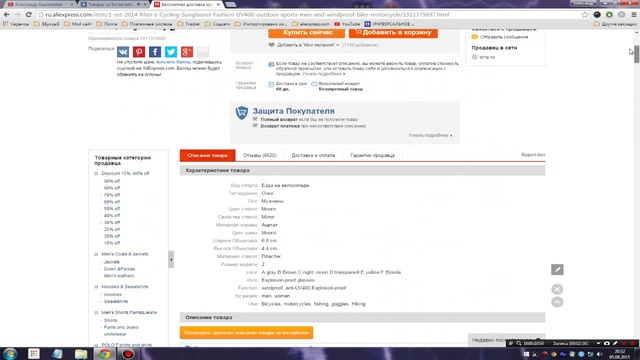The height and width of the screenshot is (360, 640).
Task: Select the product description tab
Action: pyautogui.click(x=207, y=155)
